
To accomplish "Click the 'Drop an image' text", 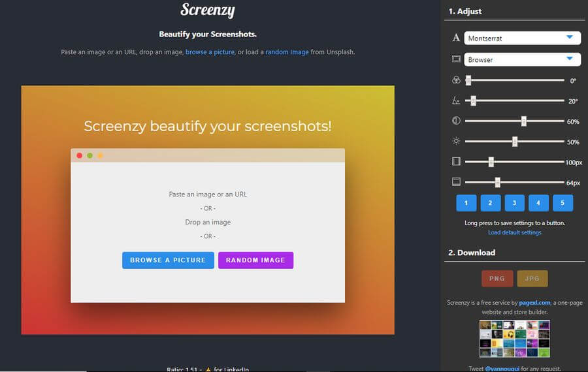I will [x=208, y=222].
